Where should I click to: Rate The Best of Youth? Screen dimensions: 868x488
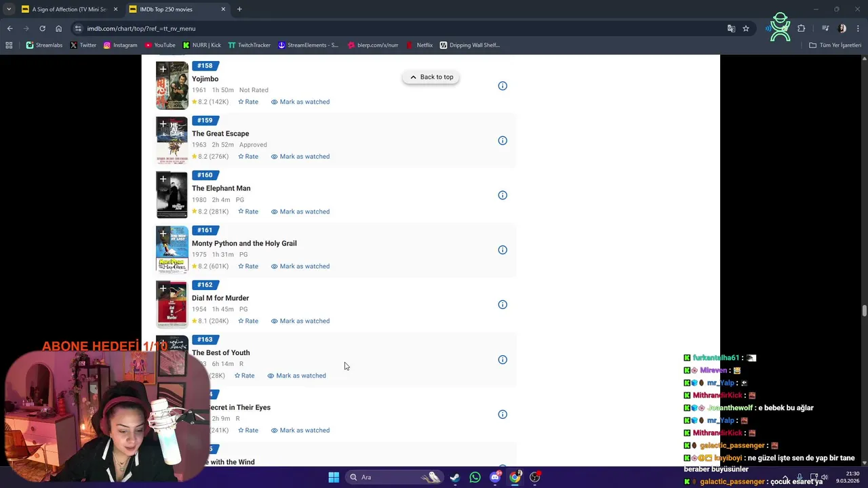[x=244, y=375]
